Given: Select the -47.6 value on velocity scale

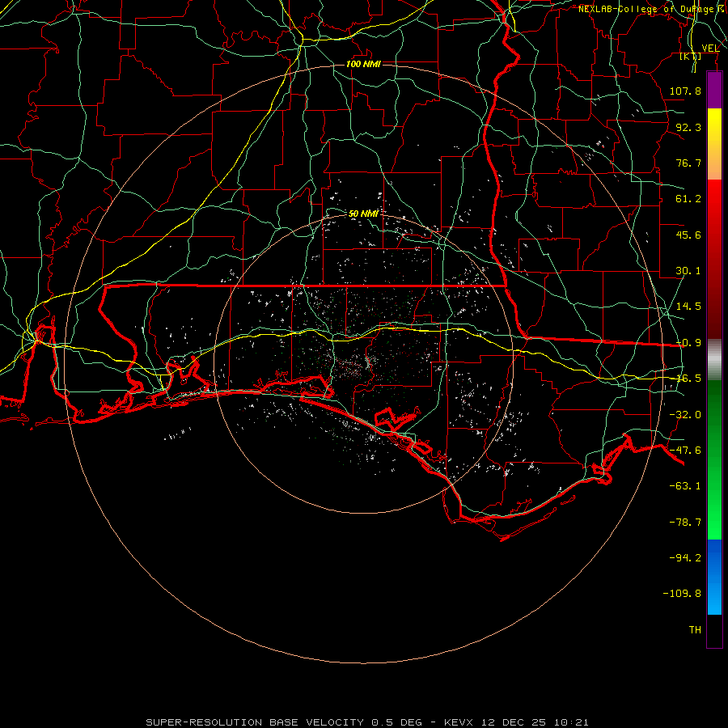Looking at the screenshot, I should point(685,451).
